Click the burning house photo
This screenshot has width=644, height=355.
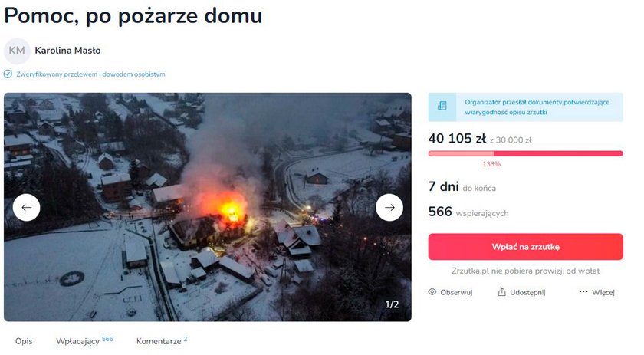click(x=208, y=207)
